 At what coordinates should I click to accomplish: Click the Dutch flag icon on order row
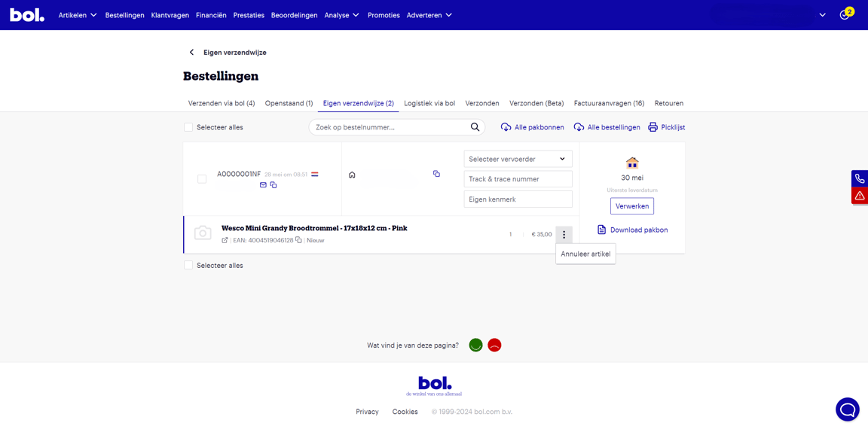coord(314,174)
